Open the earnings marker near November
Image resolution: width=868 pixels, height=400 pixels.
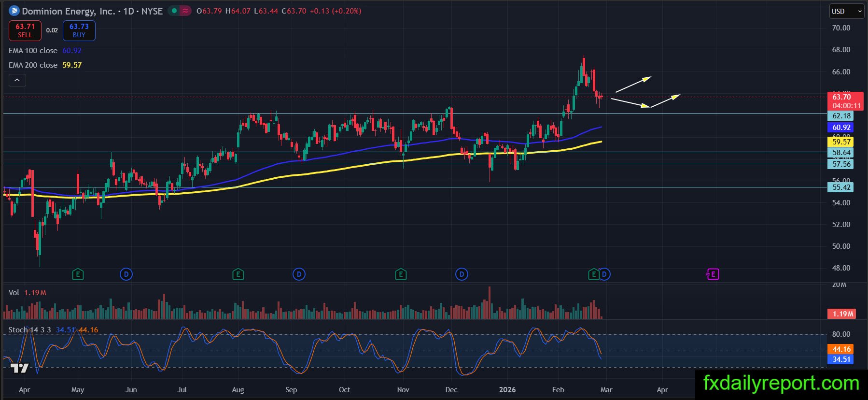point(400,274)
